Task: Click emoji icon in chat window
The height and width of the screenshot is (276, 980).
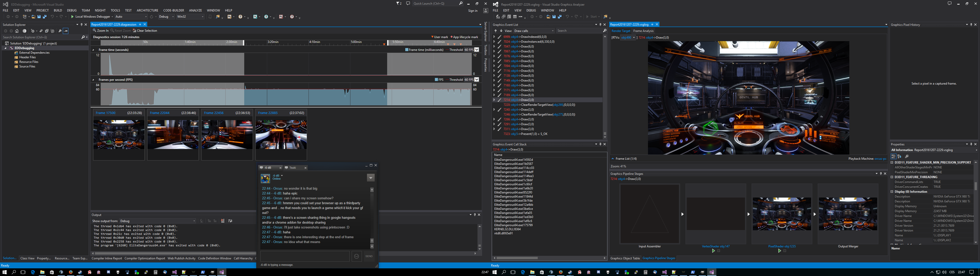Action: [357, 256]
